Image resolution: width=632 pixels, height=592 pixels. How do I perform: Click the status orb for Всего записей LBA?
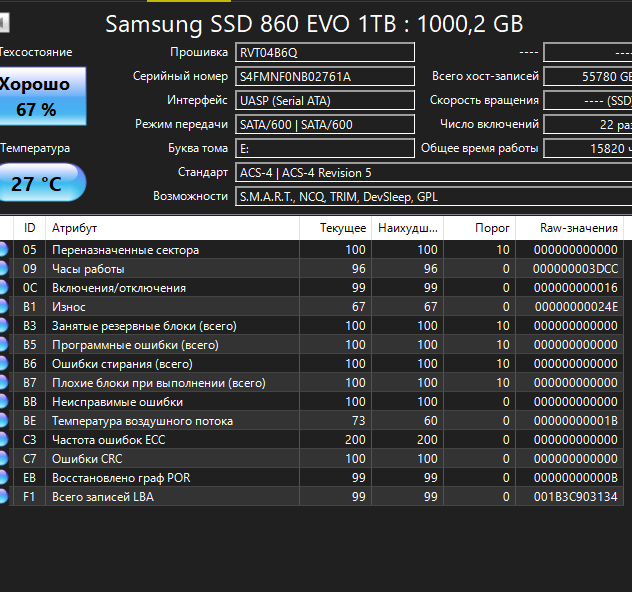tap(3, 496)
